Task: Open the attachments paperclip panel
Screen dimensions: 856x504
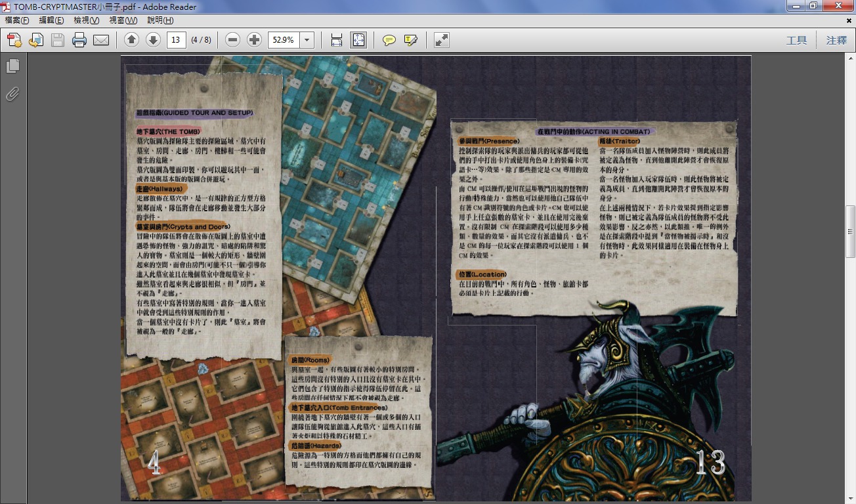Action: click(x=12, y=94)
